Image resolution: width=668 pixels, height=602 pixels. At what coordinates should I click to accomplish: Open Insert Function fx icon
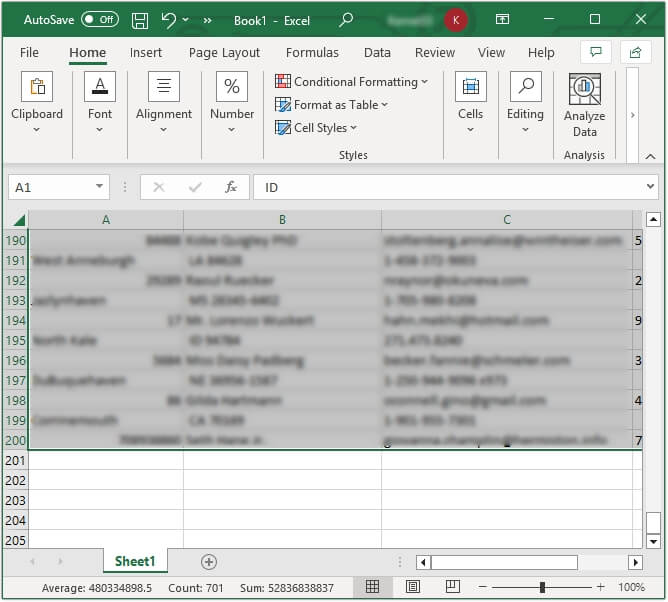(x=231, y=187)
